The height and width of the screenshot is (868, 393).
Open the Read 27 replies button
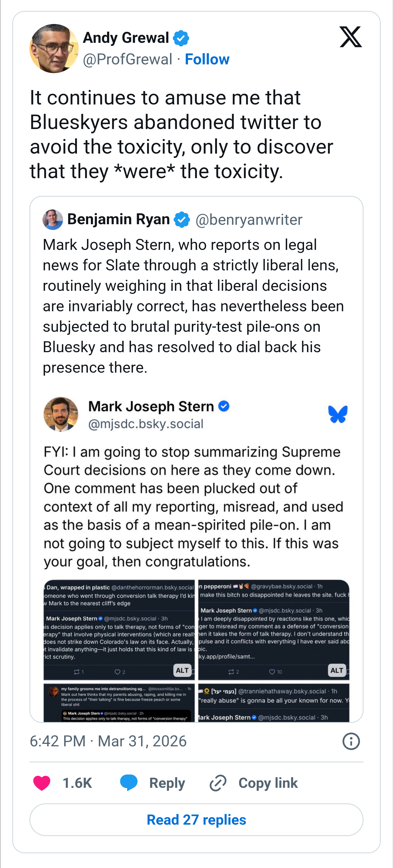[x=196, y=819]
